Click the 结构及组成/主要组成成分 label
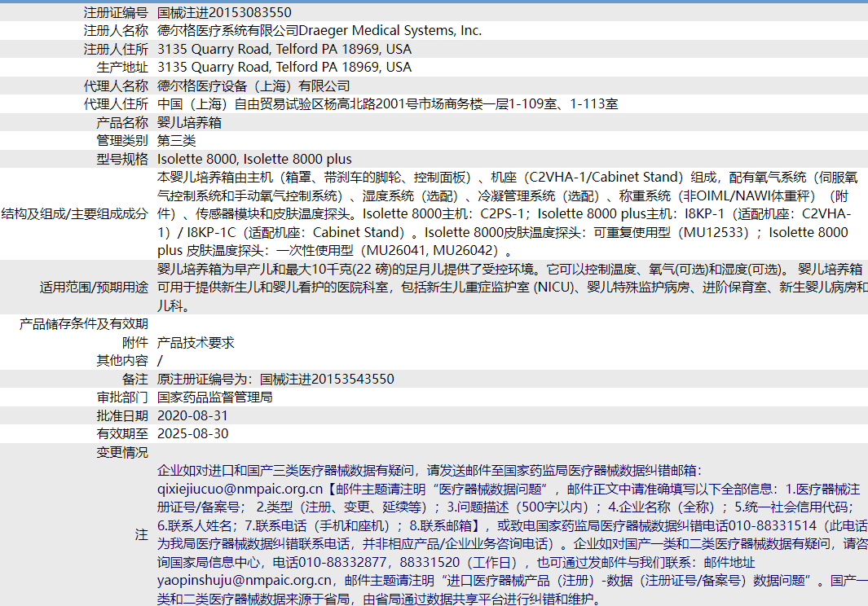The height and width of the screenshot is (606, 868). point(75,213)
